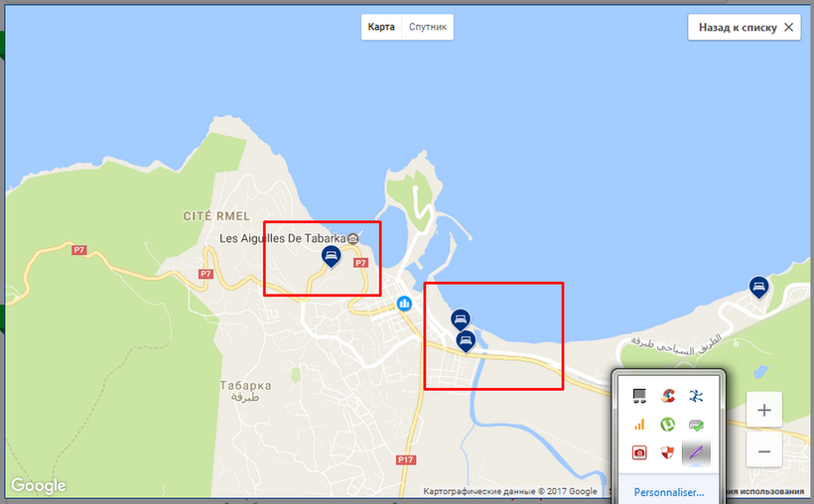The width and height of the screenshot is (814, 504).
Task: Click the P17 road shield
Action: (405, 459)
